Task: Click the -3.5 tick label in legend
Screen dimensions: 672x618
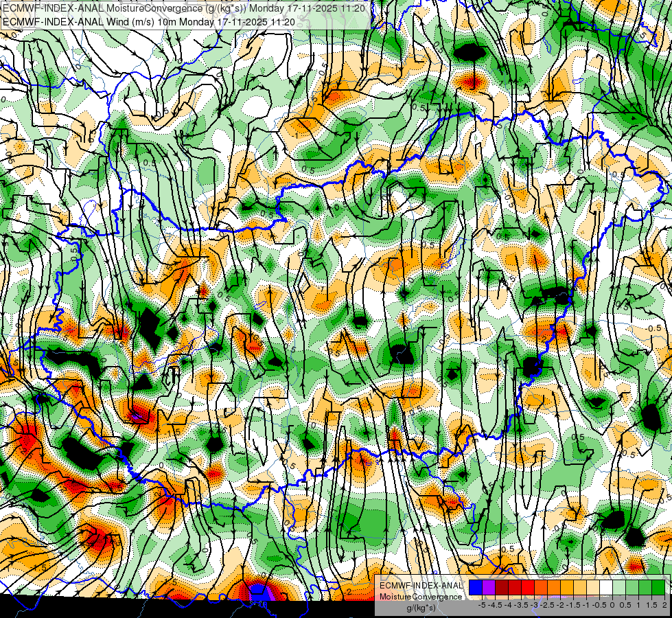Action: [x=522, y=605]
